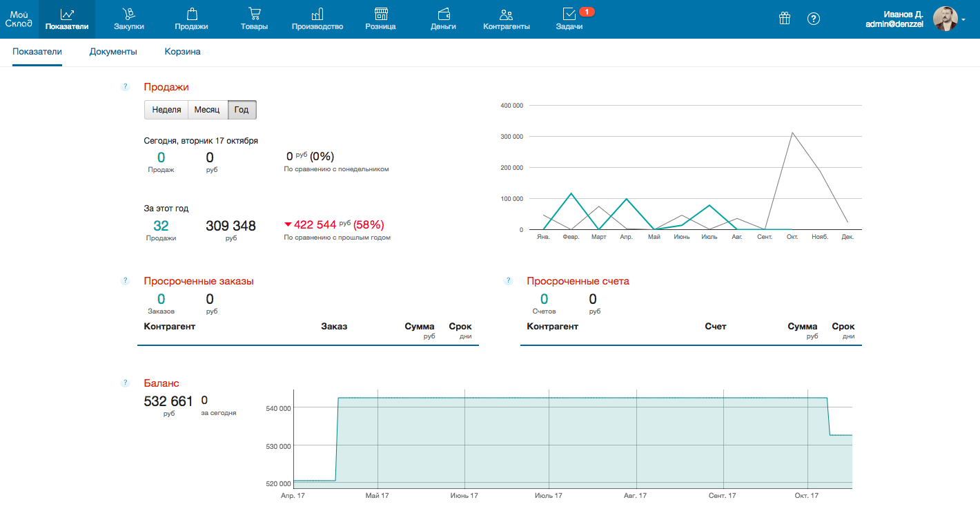Open the Корзина tab
The height and width of the screenshot is (529, 980).
[182, 52]
